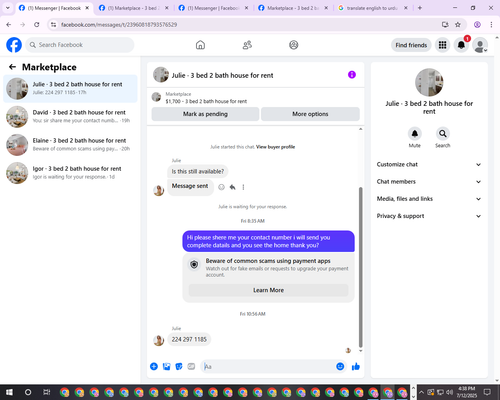The height and width of the screenshot is (400, 500).
Task: Show hidden system tray icons
Action: tap(421, 392)
